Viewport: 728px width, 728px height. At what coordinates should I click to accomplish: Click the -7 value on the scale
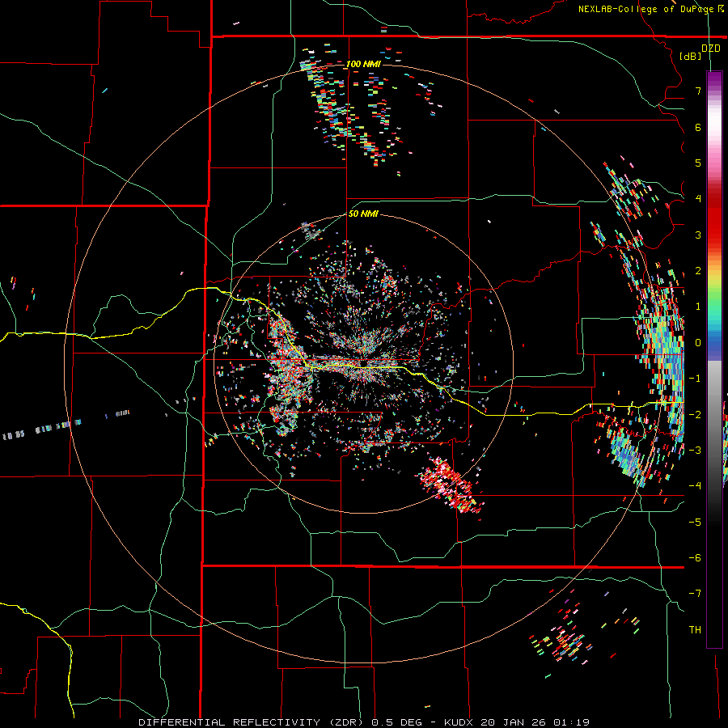(695, 594)
